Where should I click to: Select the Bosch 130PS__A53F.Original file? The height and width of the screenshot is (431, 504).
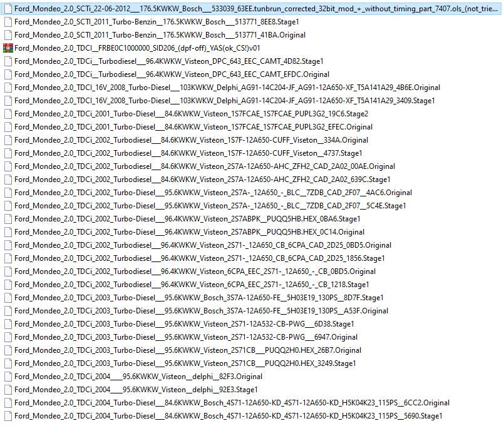point(201,311)
